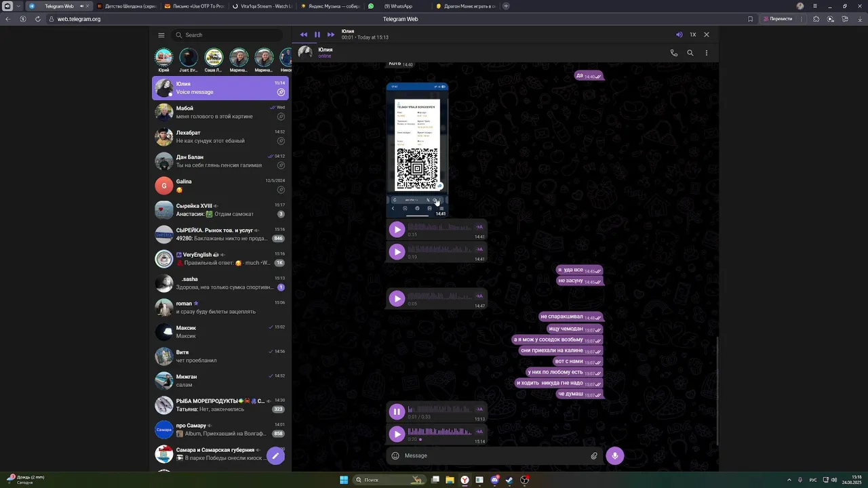
Task: Mute the audio player volume
Action: (x=679, y=35)
